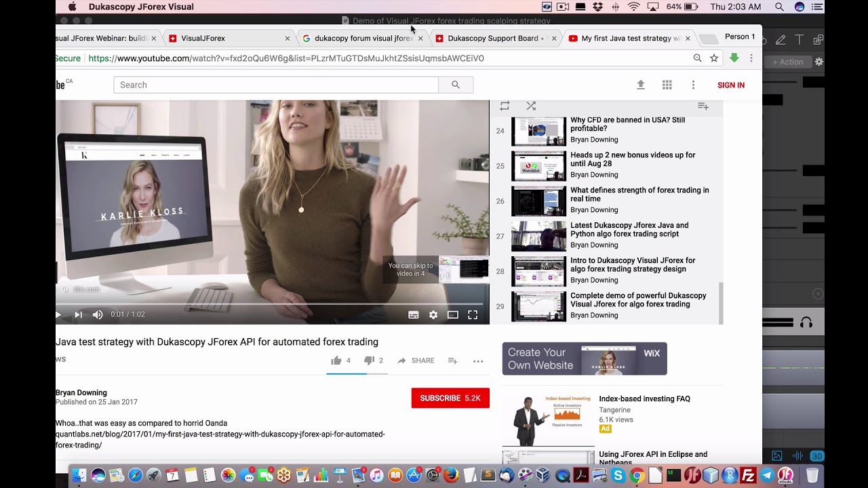868x488 pixels.
Task: Open YouTube settings three-dot menu
Action: (693, 85)
